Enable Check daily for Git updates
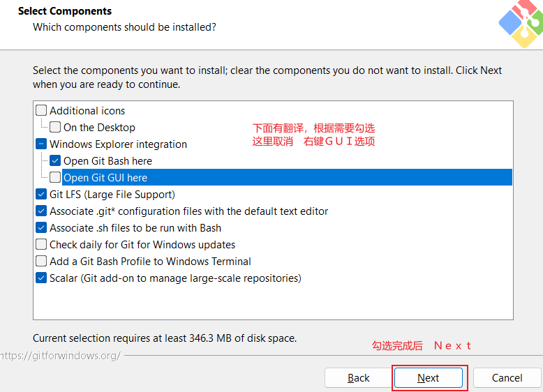This screenshot has width=543, height=392. coord(41,245)
